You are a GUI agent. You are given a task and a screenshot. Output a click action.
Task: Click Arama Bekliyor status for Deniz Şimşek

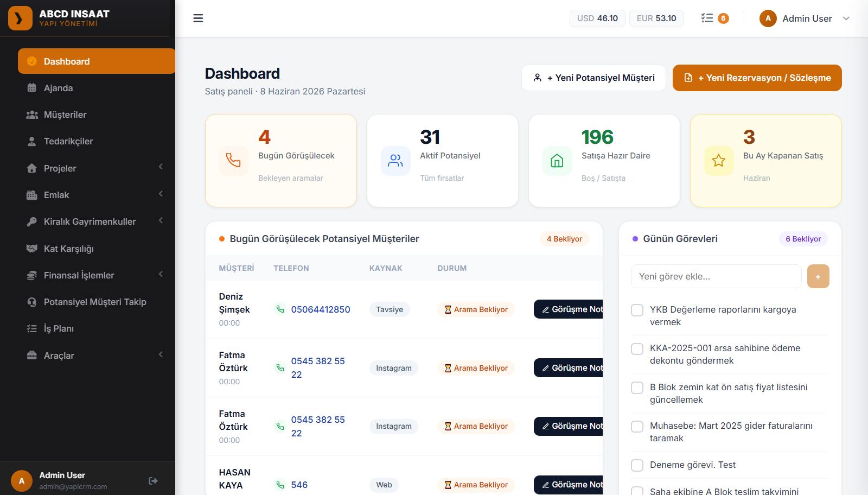476,309
